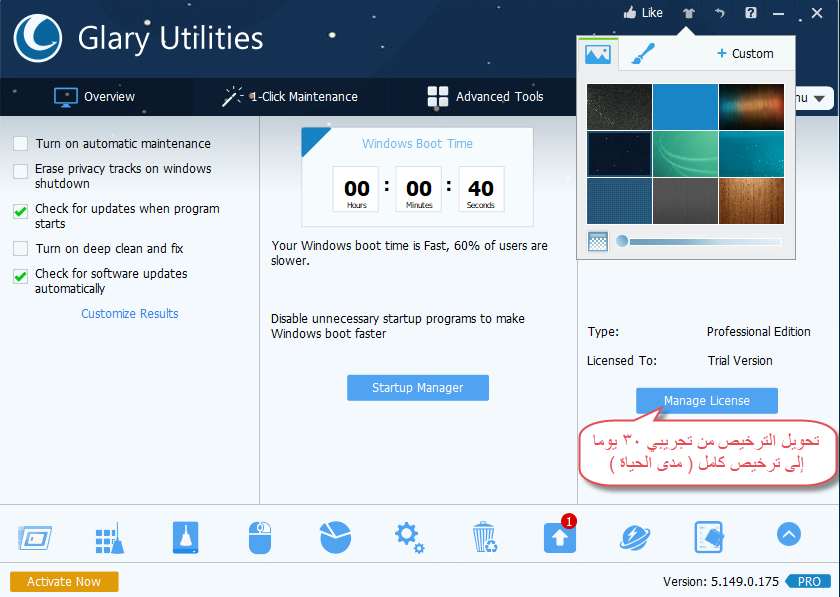Click the undo restore arrow icon
Screen dimensions: 840x597
coord(719,13)
